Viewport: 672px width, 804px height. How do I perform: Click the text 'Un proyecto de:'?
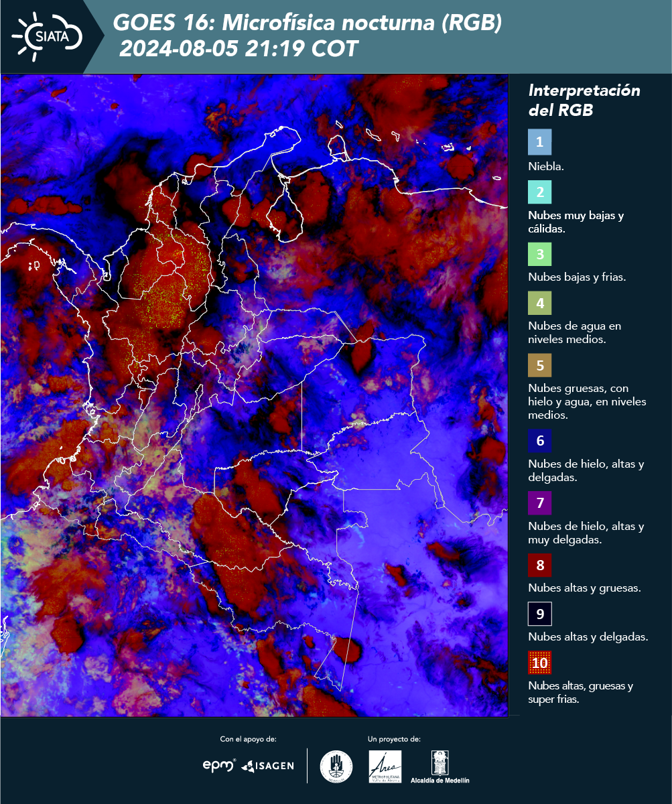coord(394,739)
